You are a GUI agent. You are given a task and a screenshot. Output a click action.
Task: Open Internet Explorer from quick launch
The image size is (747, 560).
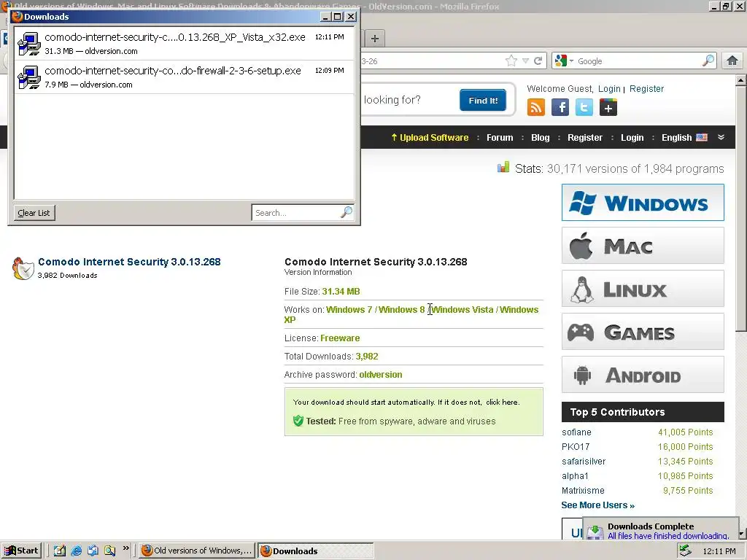(76, 551)
